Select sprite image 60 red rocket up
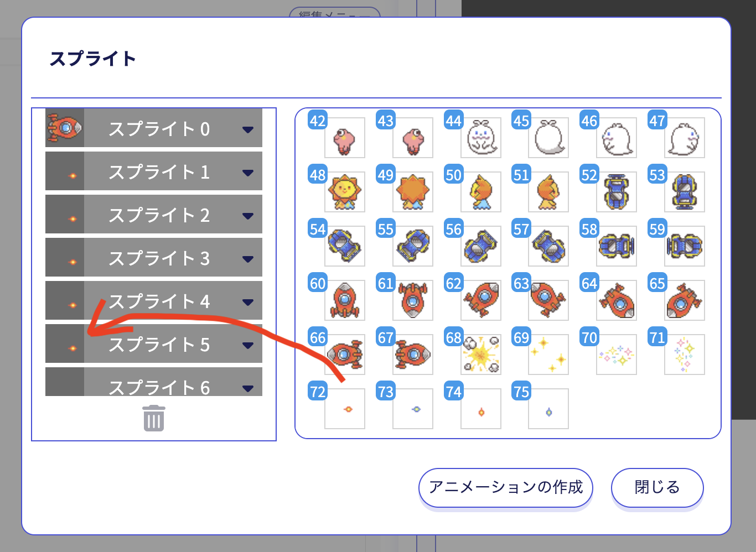This screenshot has width=756, height=552. [345, 300]
